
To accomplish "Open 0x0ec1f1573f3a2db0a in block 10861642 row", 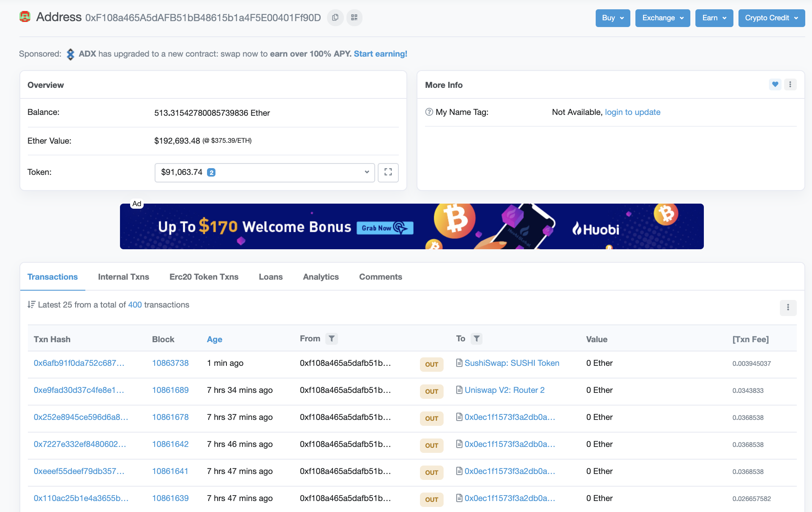I will (510, 444).
